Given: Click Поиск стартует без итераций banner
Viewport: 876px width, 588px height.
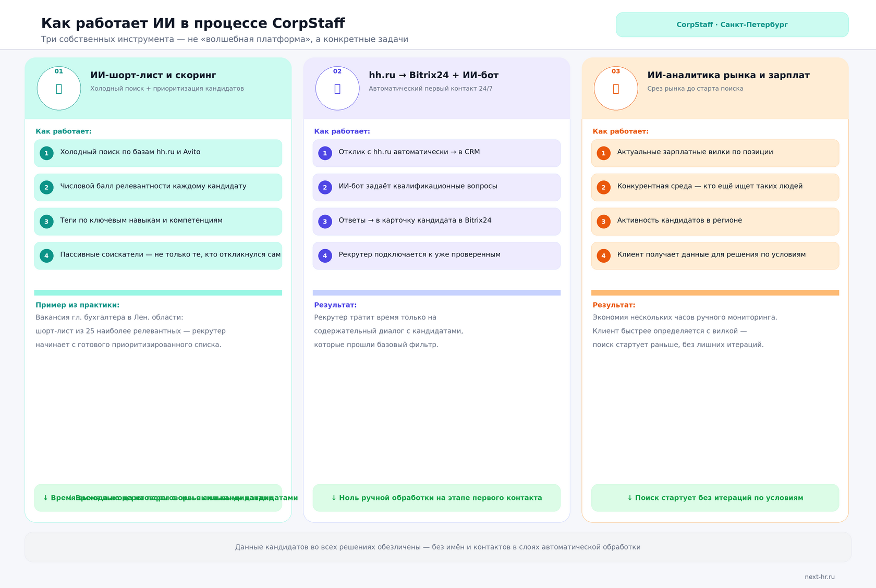Looking at the screenshot, I should tap(715, 498).
